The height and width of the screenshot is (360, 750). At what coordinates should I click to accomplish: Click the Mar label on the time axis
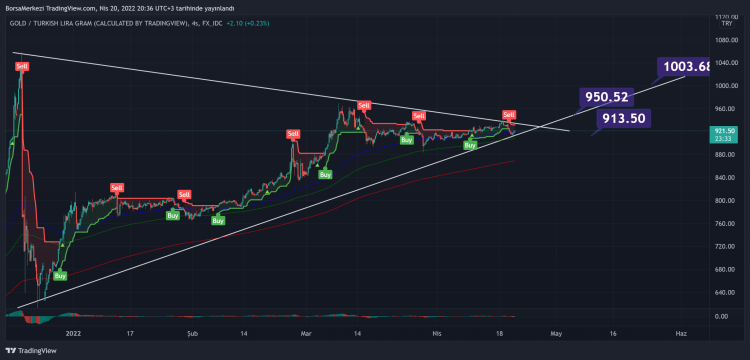click(x=304, y=333)
